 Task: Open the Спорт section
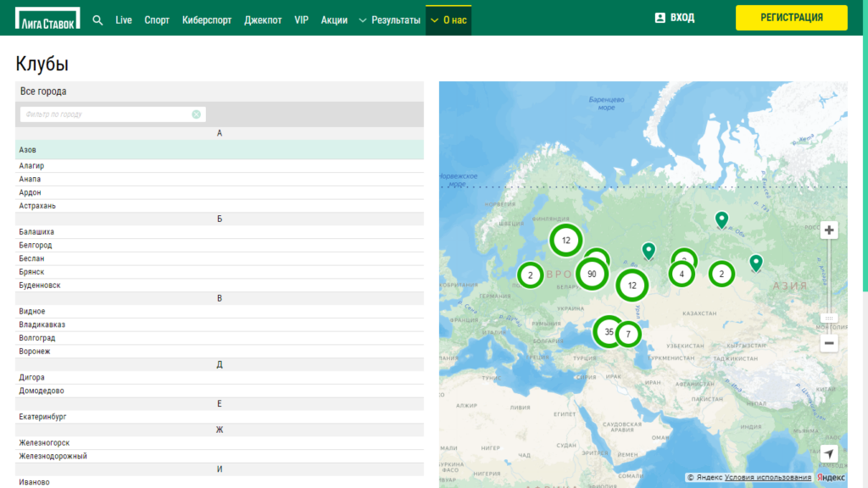click(x=157, y=20)
